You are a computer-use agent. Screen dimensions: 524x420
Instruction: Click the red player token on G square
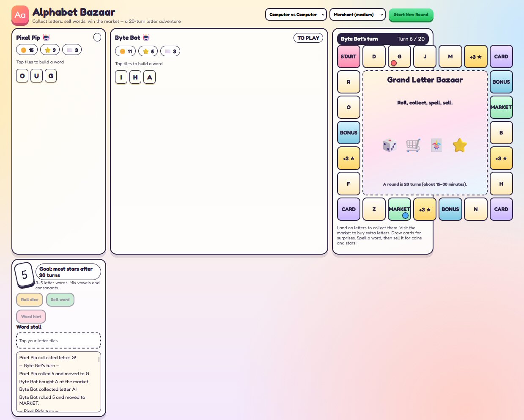tap(394, 63)
